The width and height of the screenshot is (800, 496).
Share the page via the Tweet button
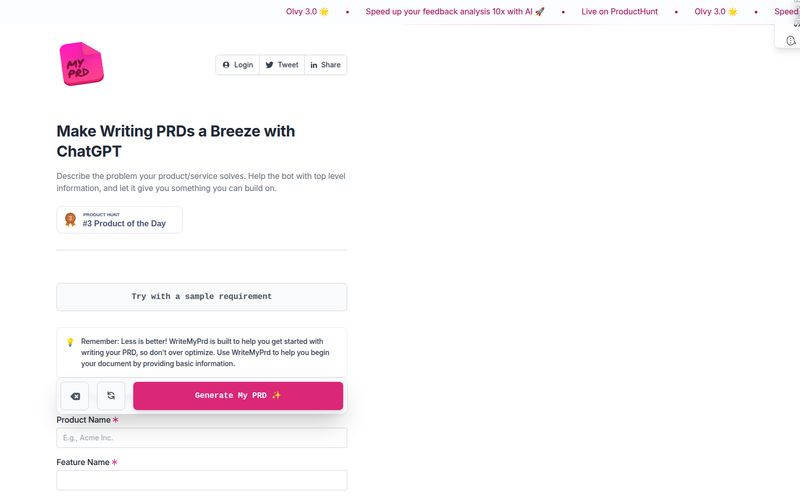tap(282, 65)
